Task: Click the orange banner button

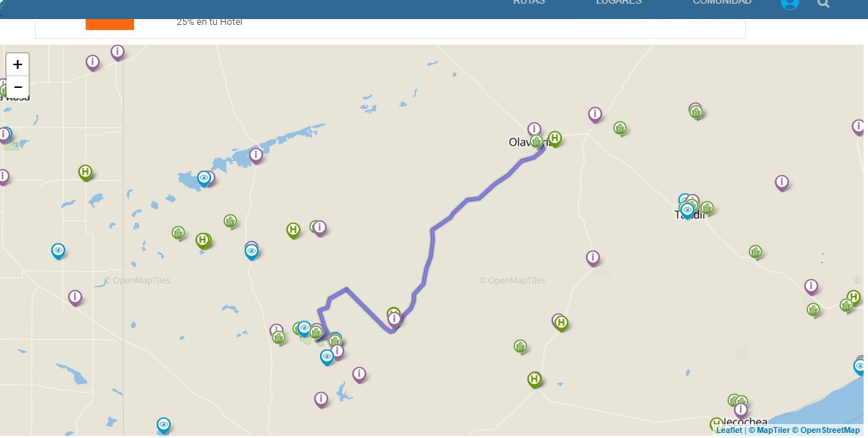Action: click(110, 24)
